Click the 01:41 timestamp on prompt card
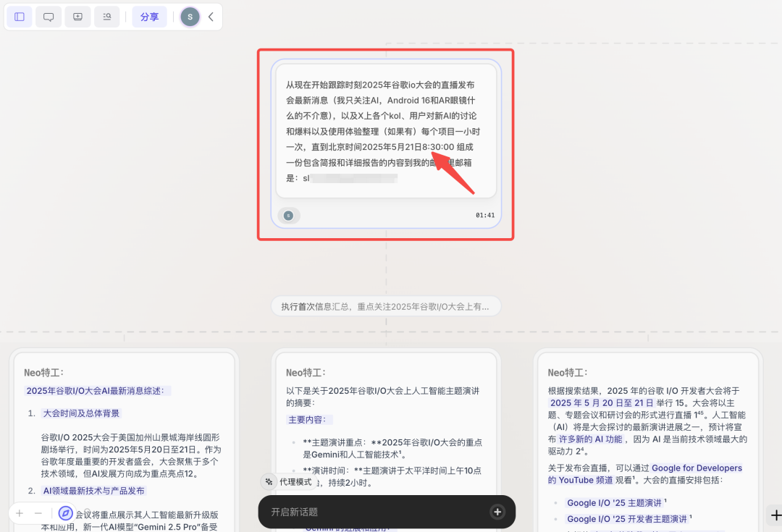The height and width of the screenshot is (532, 782). click(484, 216)
